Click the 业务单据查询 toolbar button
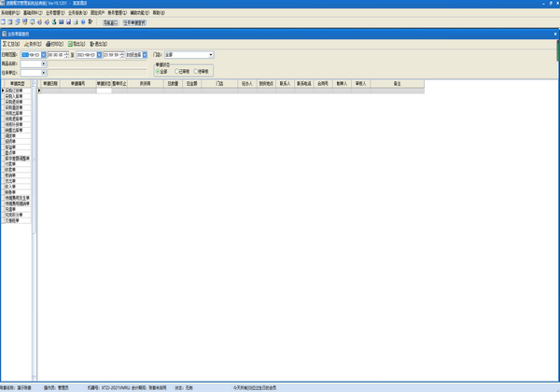560x392 pixels. tap(135, 21)
